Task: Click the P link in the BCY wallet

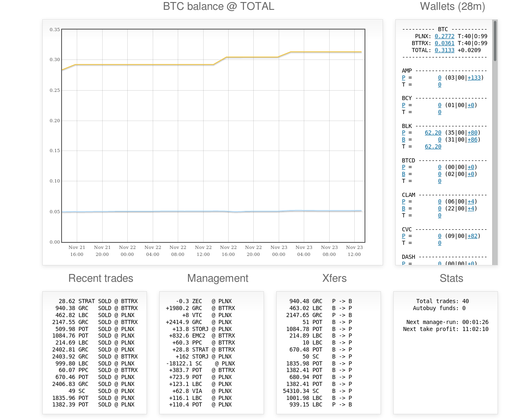Action: [x=404, y=105]
